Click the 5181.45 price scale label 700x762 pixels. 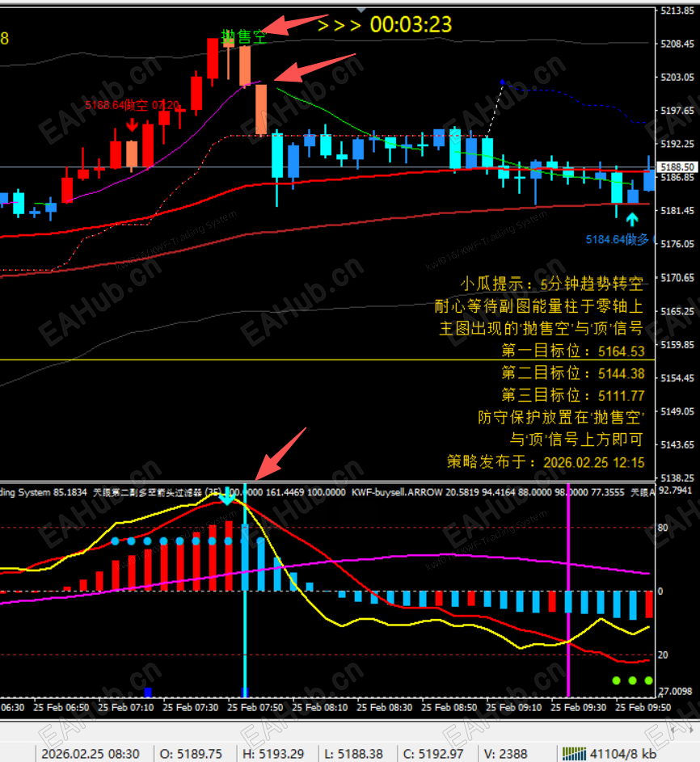pos(677,210)
